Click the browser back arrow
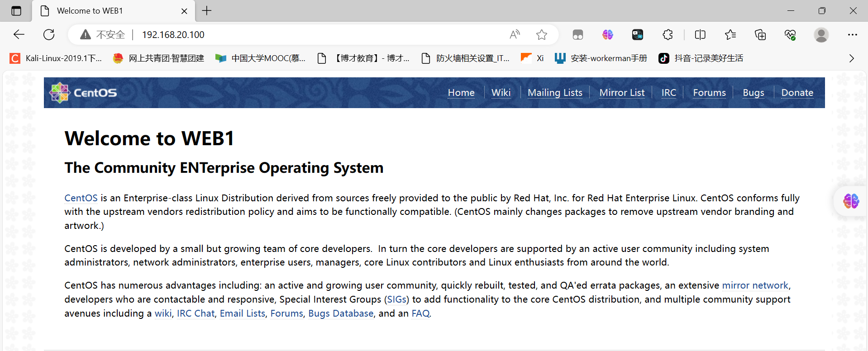 [19, 34]
